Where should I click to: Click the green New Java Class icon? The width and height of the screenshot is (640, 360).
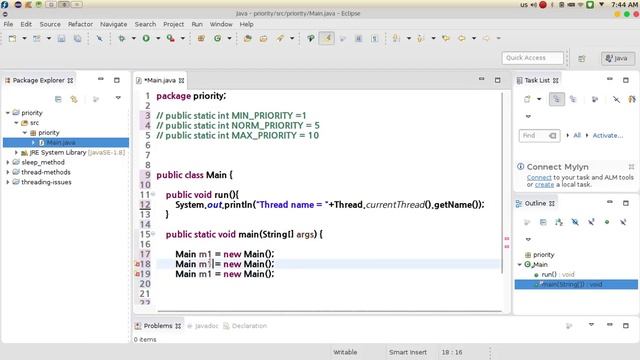coord(218,38)
